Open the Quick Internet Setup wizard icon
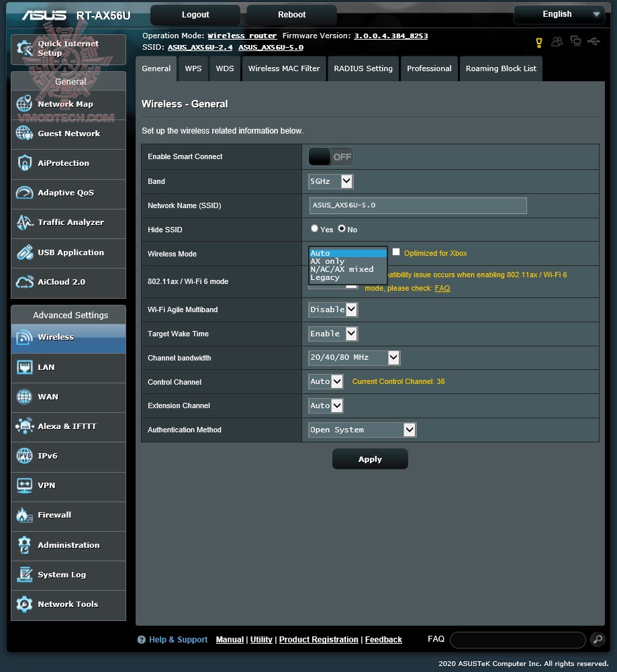 point(24,48)
